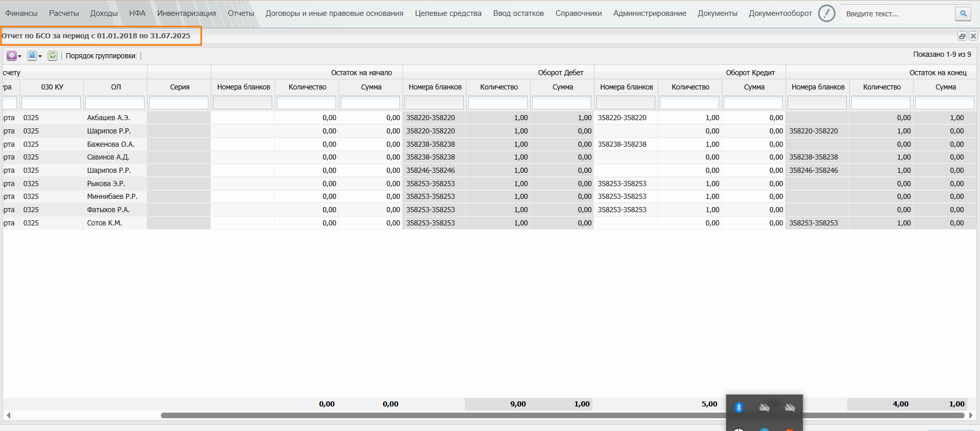Open the circular help icon near the search box
This screenshot has height=431, width=980.
826,13
